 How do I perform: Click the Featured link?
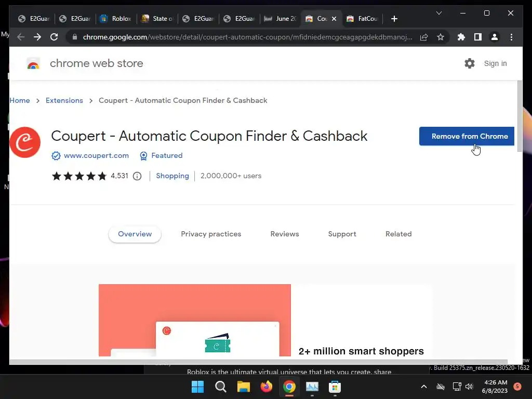pos(167,156)
